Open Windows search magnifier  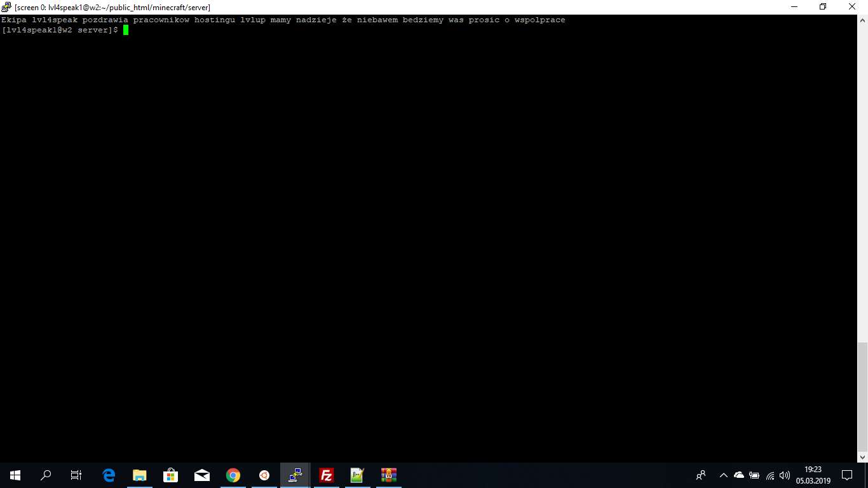(46, 475)
